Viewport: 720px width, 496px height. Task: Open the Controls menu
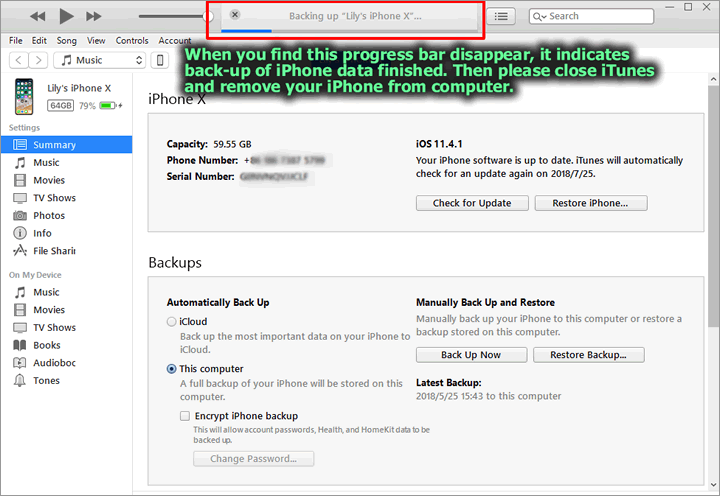tap(132, 41)
